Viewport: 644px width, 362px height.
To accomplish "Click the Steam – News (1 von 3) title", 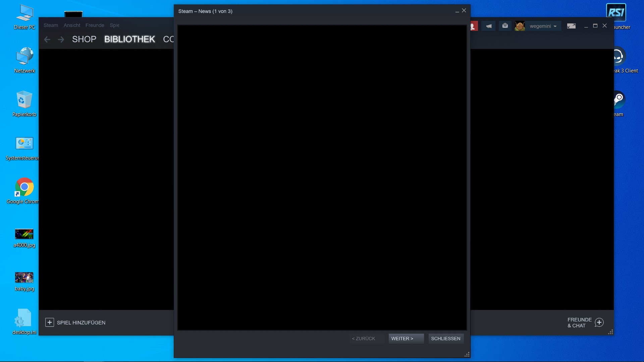I will coord(205,11).
